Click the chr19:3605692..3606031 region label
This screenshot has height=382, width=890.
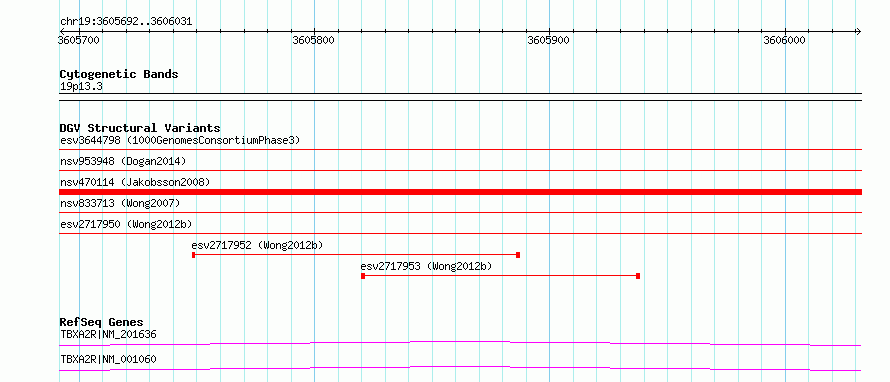pyautogui.click(x=126, y=22)
